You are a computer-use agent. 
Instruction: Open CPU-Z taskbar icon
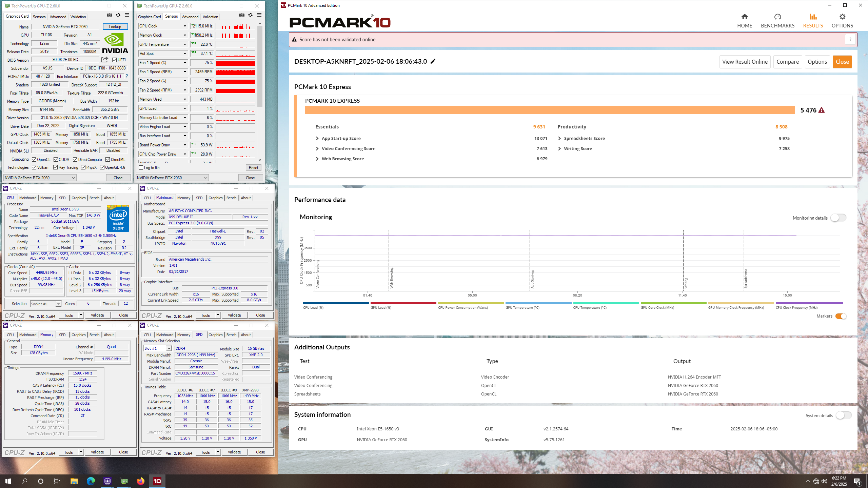coord(107,481)
